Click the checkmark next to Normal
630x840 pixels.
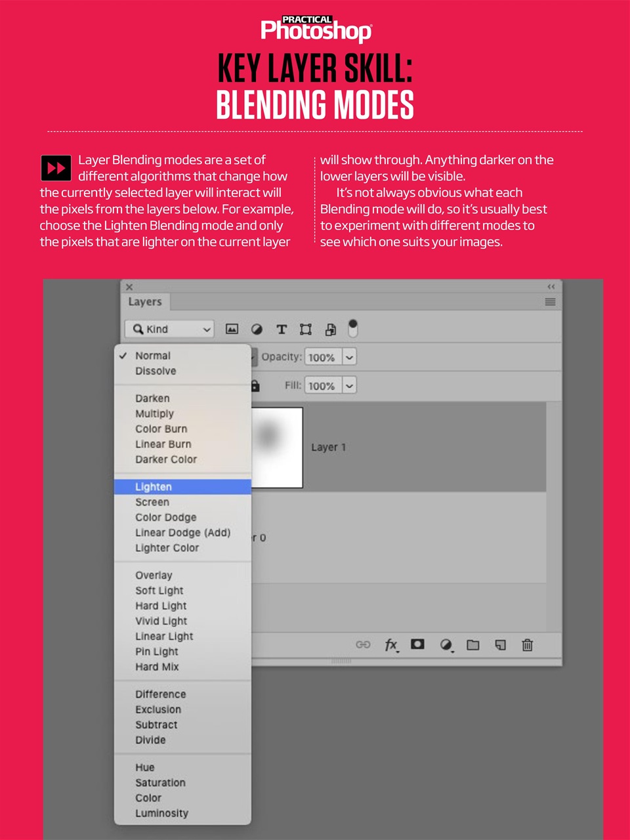[122, 356]
